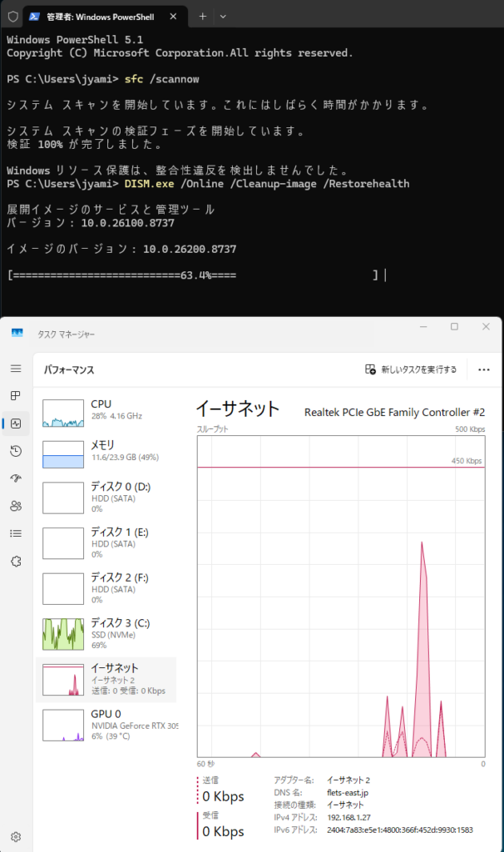Click the DNS name flets-east.jp
This screenshot has width=504, height=852.
pos(348,793)
